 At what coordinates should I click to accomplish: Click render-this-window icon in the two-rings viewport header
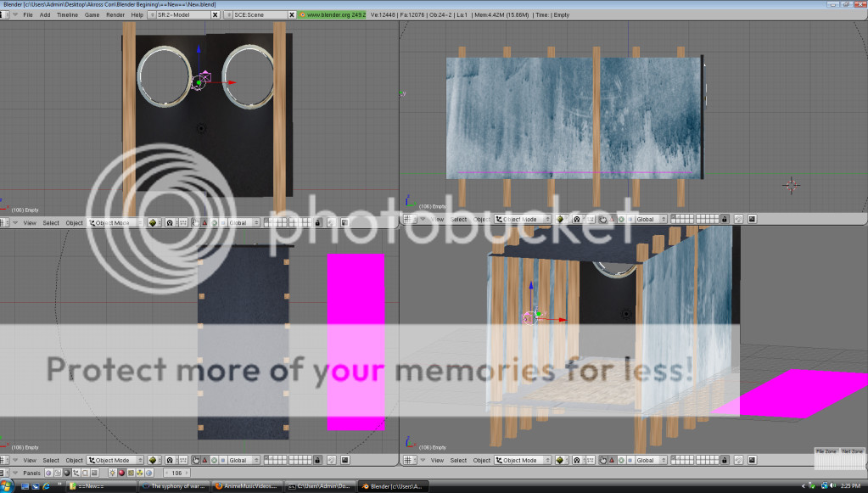tap(344, 222)
